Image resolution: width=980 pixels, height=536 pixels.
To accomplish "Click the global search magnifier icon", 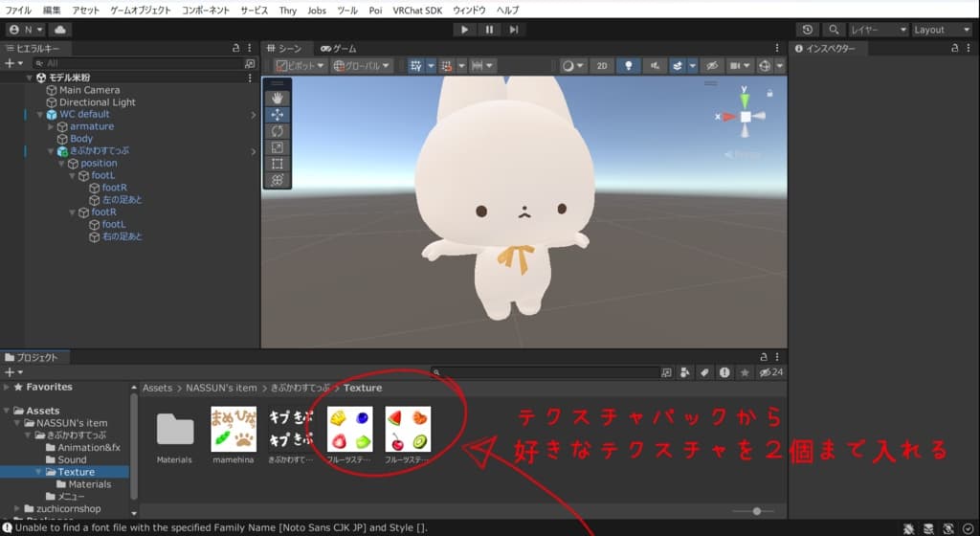I will 835,30.
